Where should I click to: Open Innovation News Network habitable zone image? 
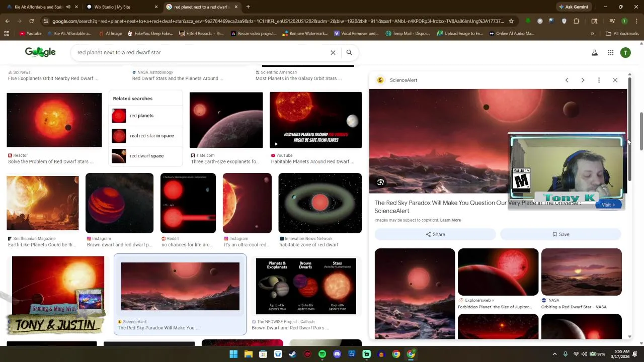point(320,203)
